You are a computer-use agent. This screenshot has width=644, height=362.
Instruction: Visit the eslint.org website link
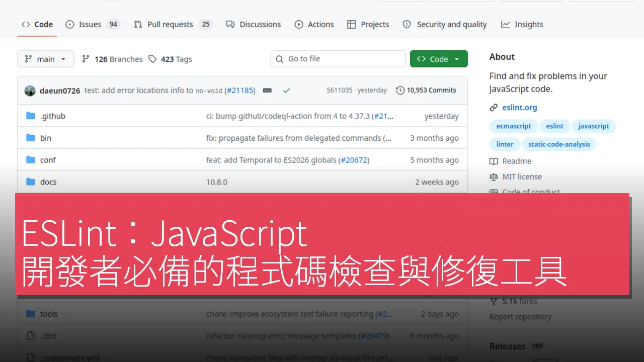pyautogui.click(x=520, y=107)
